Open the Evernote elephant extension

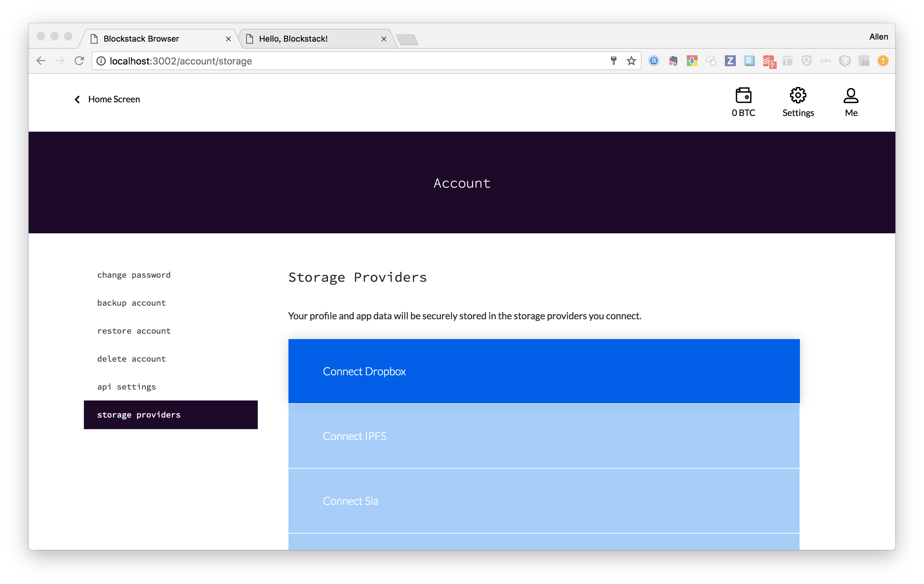(x=673, y=61)
